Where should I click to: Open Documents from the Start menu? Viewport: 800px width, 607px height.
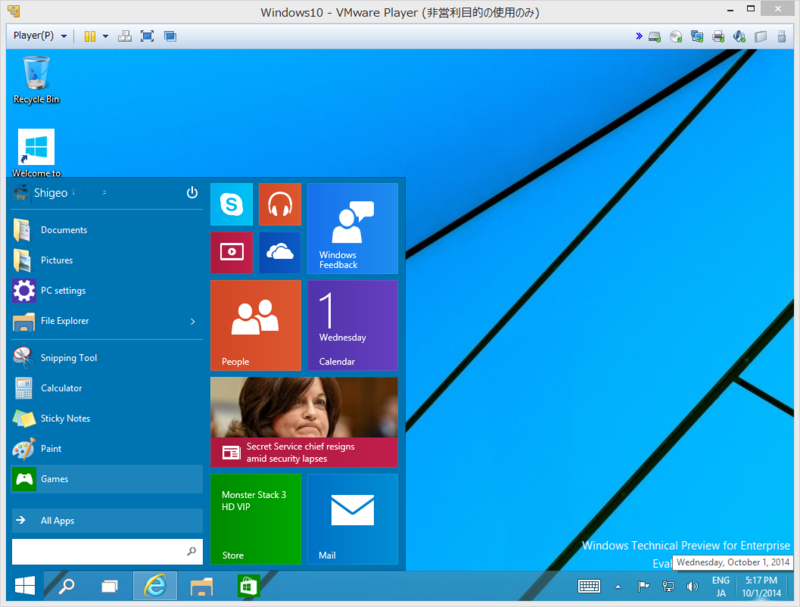[107, 230]
